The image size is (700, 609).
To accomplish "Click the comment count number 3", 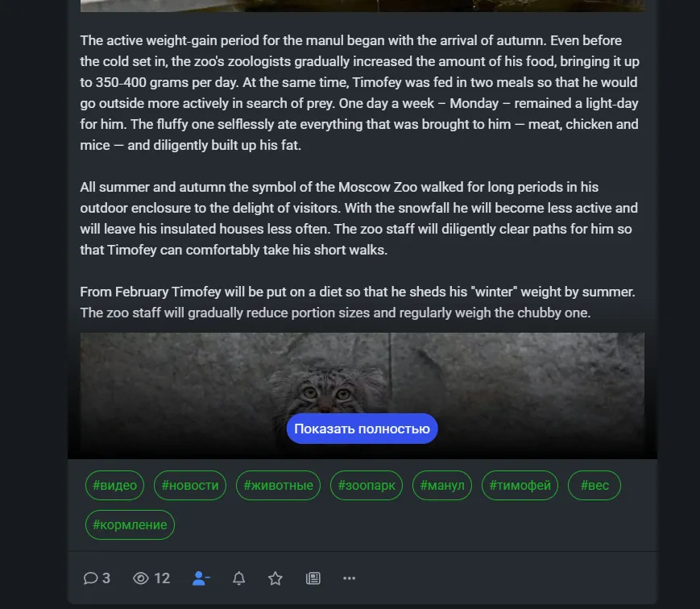I will point(106,578).
